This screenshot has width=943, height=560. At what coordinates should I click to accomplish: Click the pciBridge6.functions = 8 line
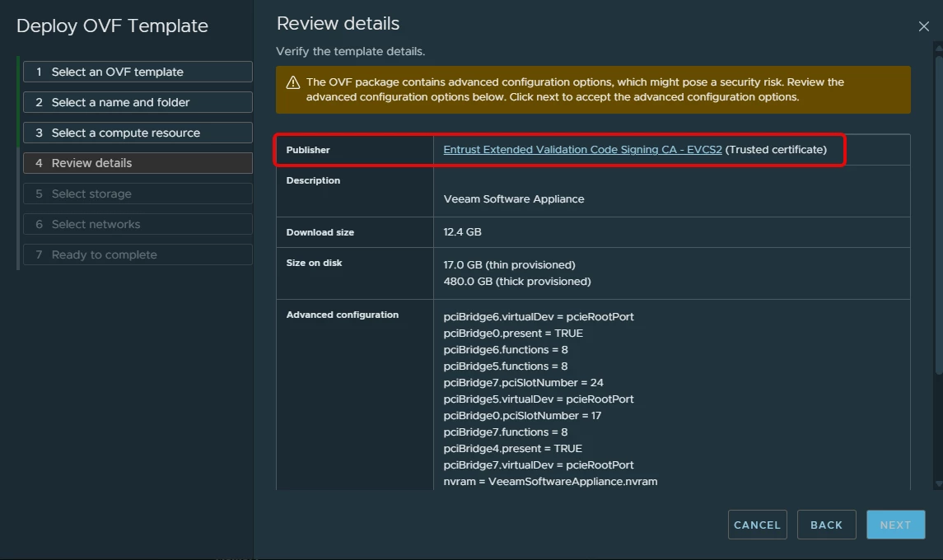pyautogui.click(x=506, y=350)
